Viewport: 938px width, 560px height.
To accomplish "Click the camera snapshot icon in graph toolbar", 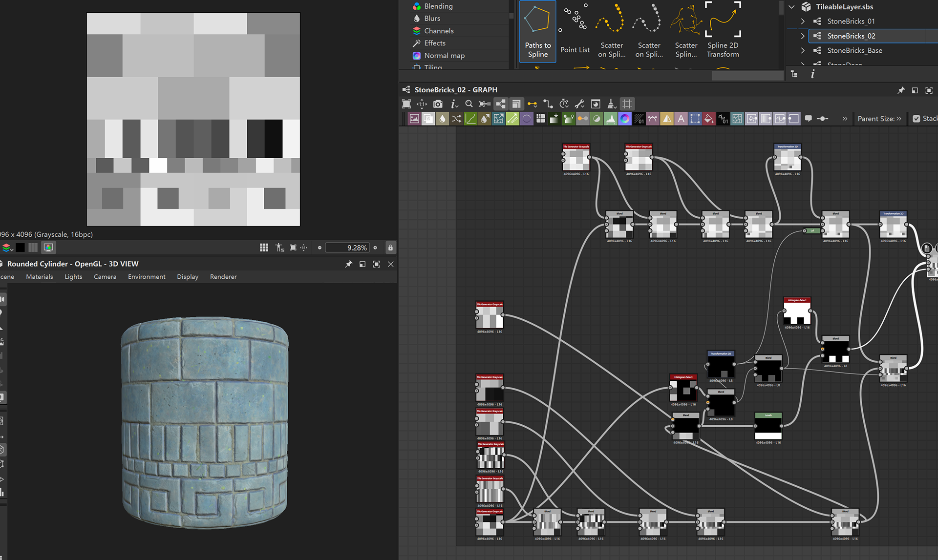I will pos(438,104).
